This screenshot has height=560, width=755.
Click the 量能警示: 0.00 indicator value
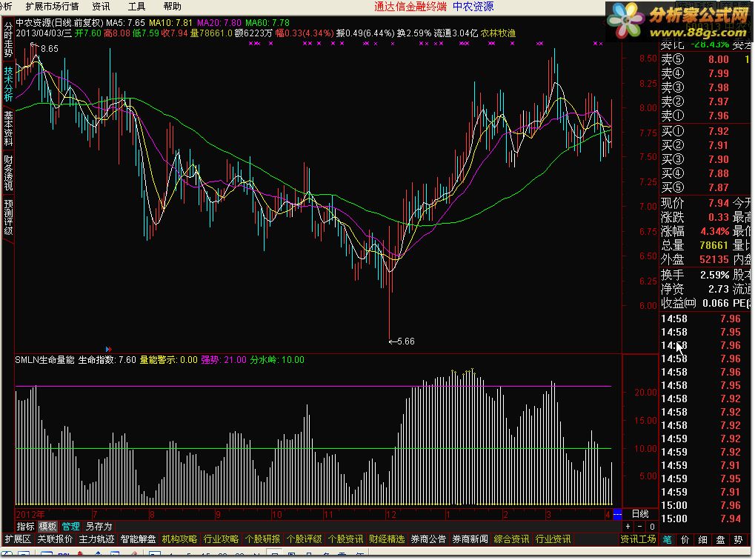click(168, 360)
